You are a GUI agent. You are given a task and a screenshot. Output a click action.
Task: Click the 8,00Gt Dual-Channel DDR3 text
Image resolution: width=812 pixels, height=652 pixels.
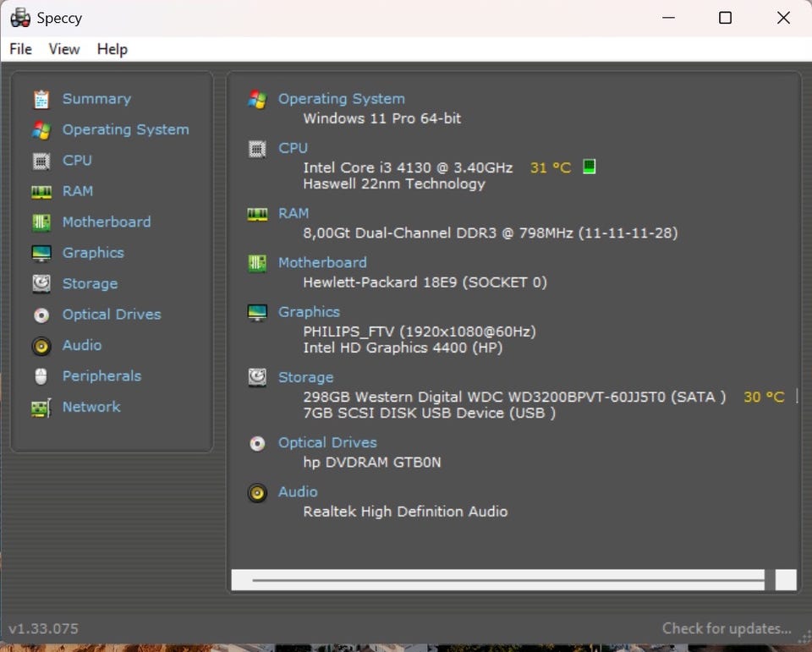[491, 233]
